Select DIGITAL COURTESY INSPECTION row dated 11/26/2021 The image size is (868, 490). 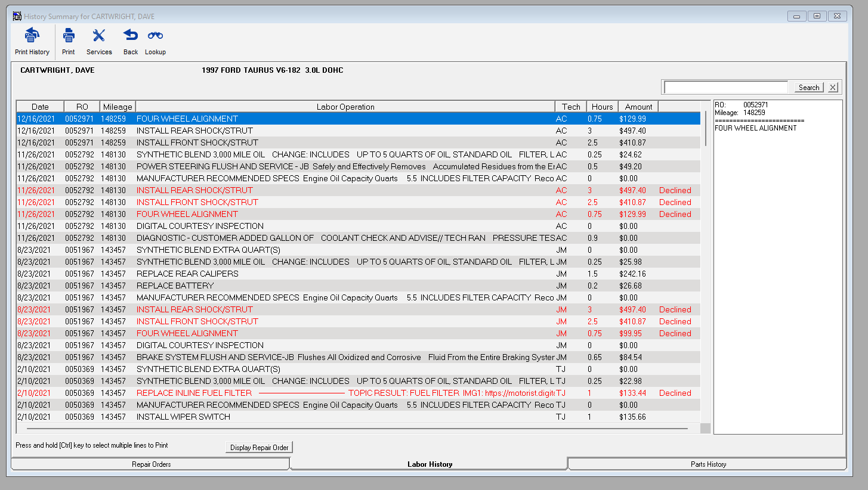(x=358, y=226)
